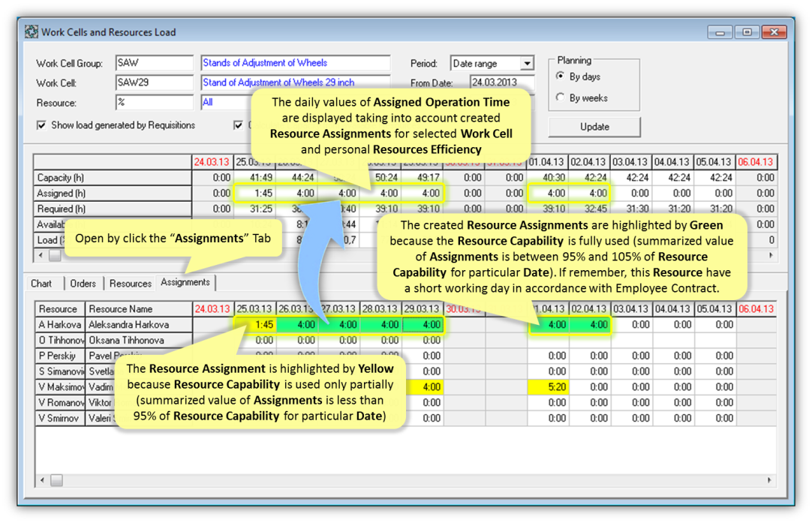Screen dimensions: 812x523
Task: Click the gear app icon in the title bar
Action: pyautogui.click(x=31, y=32)
